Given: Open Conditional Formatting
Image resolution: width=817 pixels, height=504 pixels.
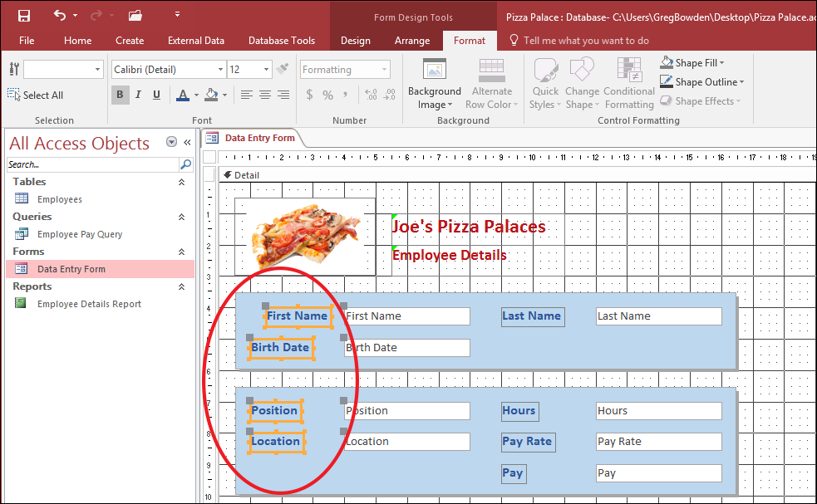Looking at the screenshot, I should (629, 85).
